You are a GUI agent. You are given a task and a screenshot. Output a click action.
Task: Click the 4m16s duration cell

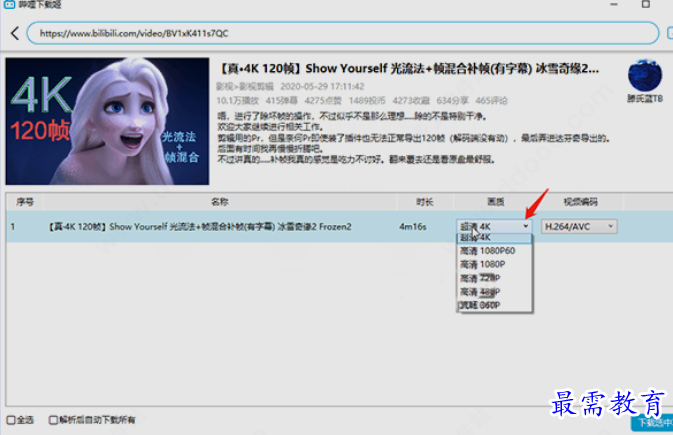(413, 226)
